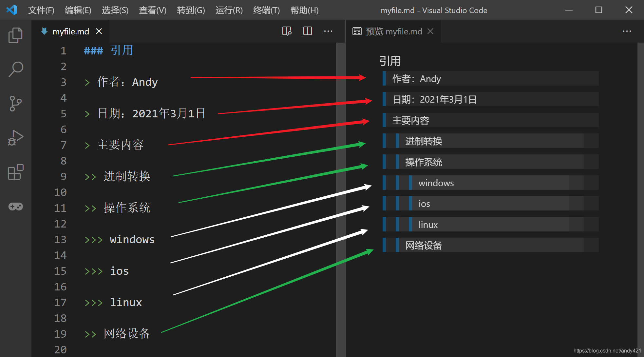The width and height of the screenshot is (644, 357).
Task: Open the 文件(F) menu
Action: click(x=41, y=10)
